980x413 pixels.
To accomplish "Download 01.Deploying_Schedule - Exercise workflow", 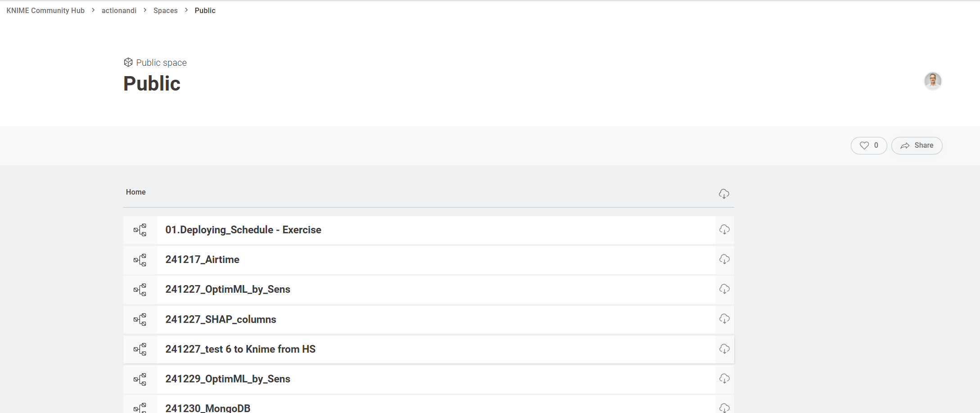I will [x=724, y=230].
